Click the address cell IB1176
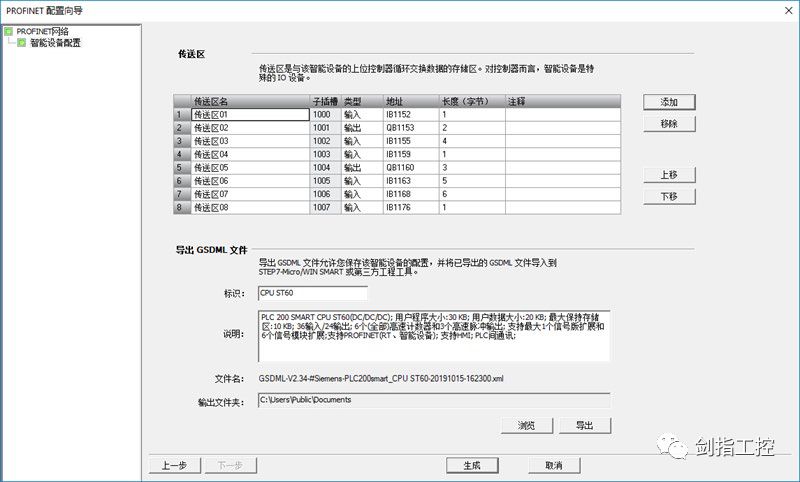 411,208
